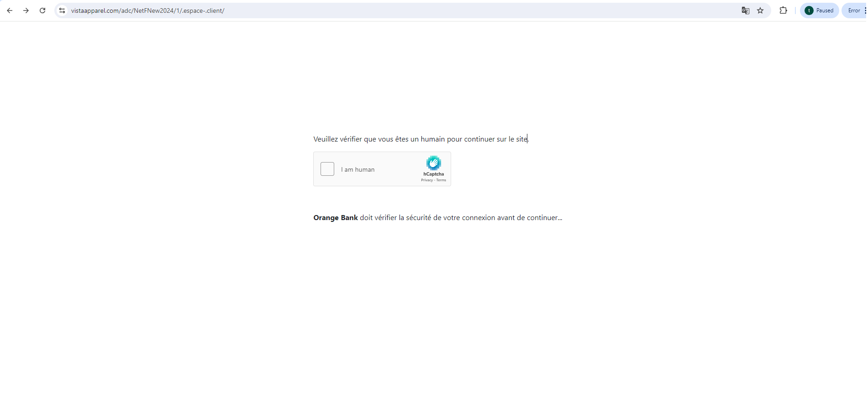The height and width of the screenshot is (405, 868).
Task: Click the 'Orange Bank' bold text
Action: pyautogui.click(x=336, y=218)
